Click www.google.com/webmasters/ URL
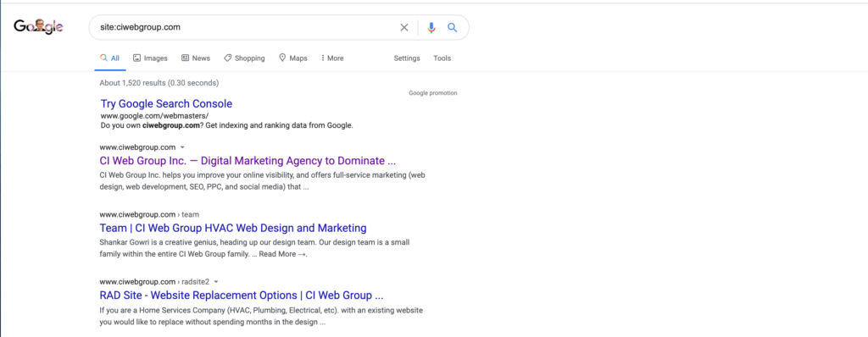868x337 pixels. click(x=154, y=116)
